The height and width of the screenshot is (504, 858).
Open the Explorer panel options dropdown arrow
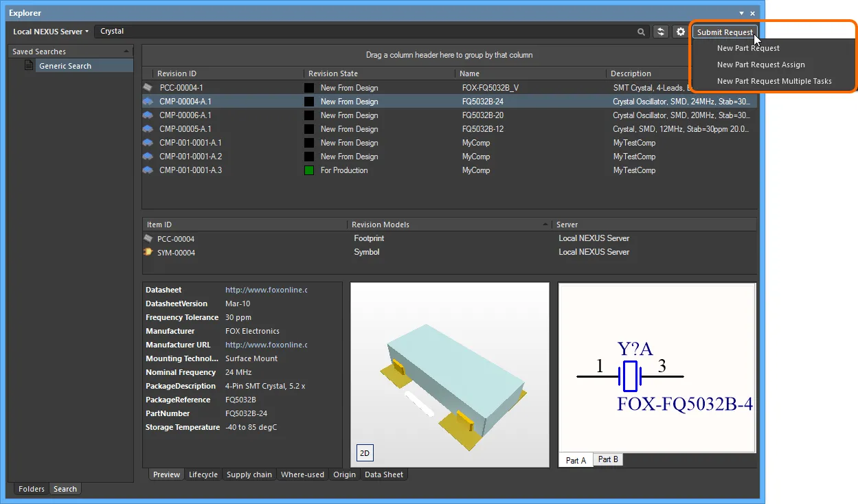coord(741,13)
